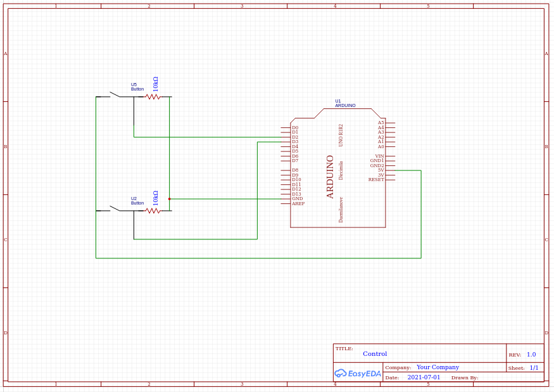Select the 10kΩ value above the U5 resistor
Image resolution: width=554 pixels, height=392 pixels.
(156, 84)
